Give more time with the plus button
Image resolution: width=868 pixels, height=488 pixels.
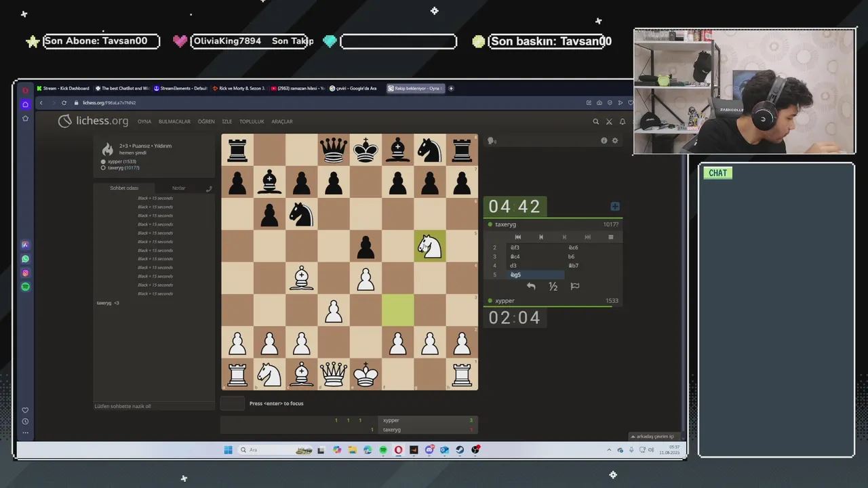point(615,206)
